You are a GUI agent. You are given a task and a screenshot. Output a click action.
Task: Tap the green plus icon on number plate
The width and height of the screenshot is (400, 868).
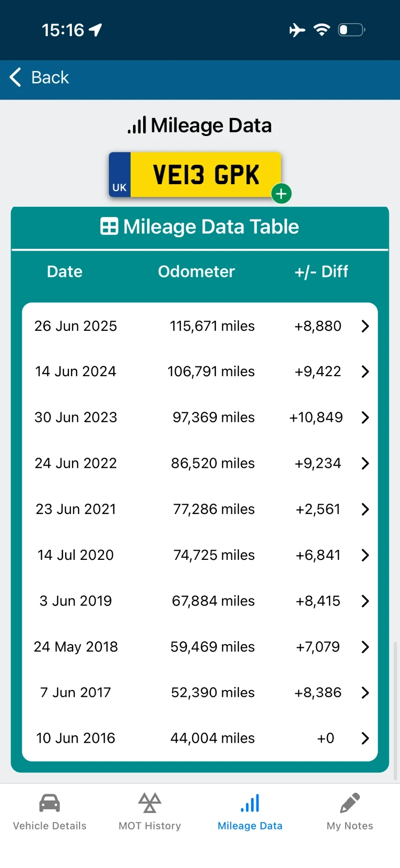pos(281,194)
